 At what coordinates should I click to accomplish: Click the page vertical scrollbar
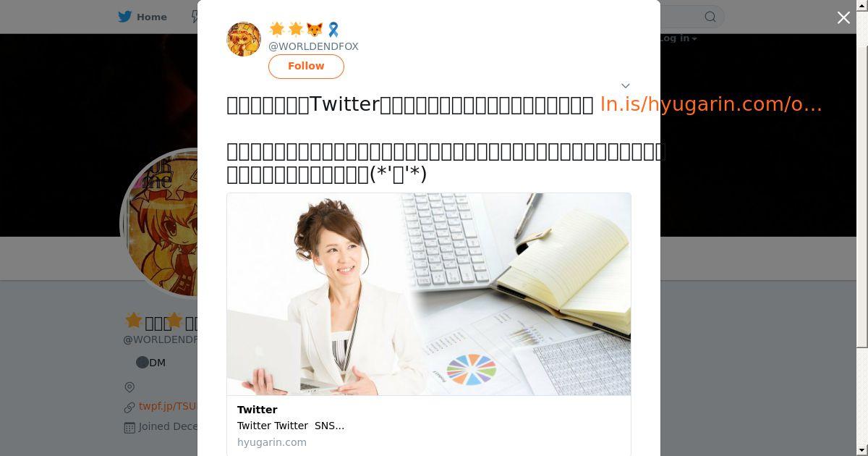(x=862, y=174)
